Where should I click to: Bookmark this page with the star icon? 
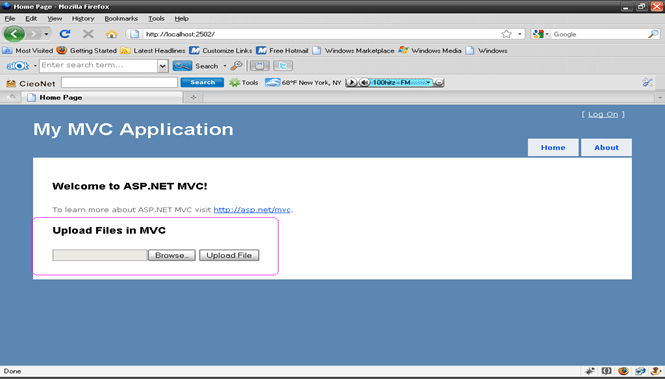[x=506, y=34]
